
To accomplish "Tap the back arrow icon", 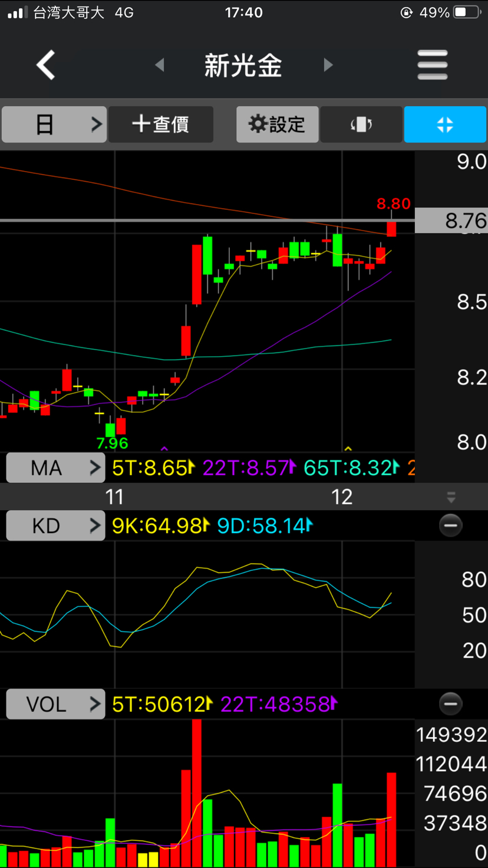I will [46, 65].
